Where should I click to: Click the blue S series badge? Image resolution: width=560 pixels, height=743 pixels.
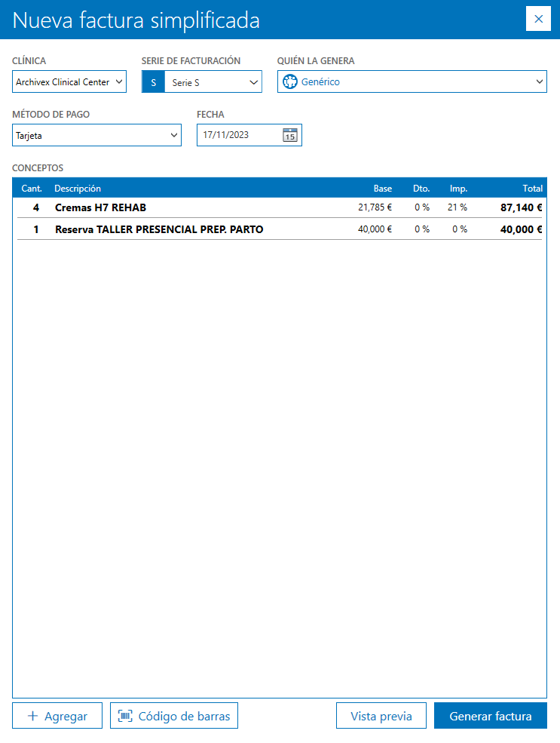pyautogui.click(x=153, y=82)
